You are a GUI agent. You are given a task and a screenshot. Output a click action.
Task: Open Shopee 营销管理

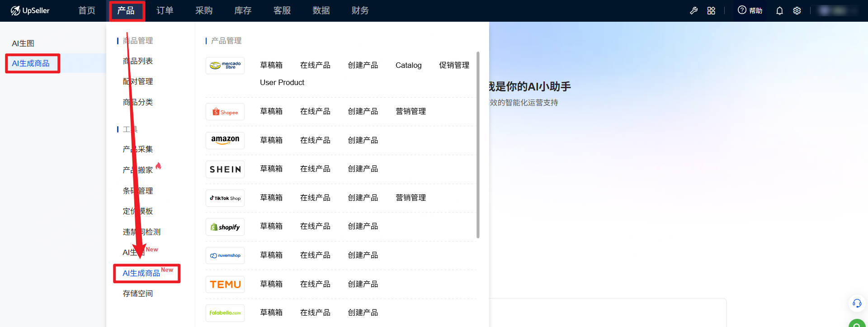(411, 111)
